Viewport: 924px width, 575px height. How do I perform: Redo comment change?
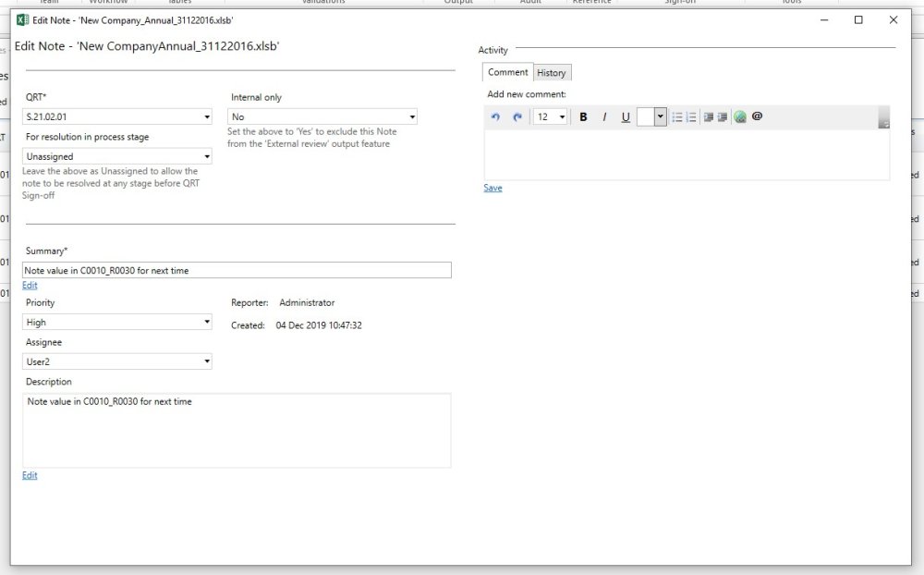point(517,116)
